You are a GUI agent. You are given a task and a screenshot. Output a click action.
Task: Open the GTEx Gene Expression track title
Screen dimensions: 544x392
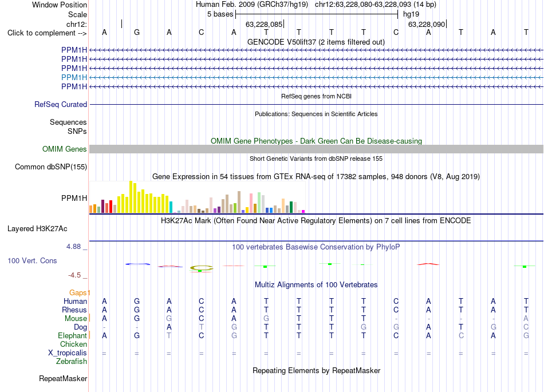[316, 176]
